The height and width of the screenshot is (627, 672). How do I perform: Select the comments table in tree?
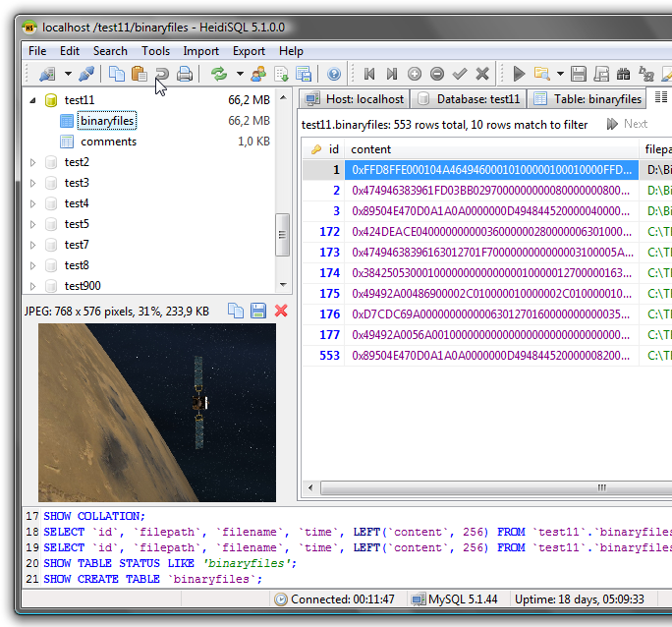pos(108,142)
